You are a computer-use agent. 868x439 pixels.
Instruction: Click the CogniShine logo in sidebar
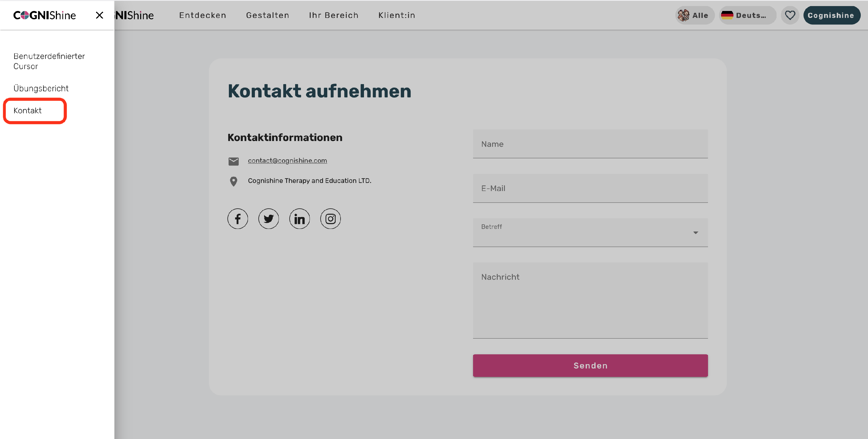click(45, 15)
